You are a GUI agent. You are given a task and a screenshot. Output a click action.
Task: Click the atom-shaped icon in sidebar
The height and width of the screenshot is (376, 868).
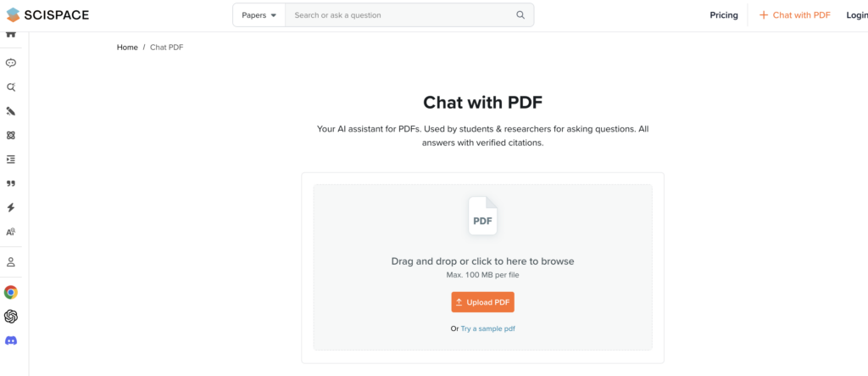pos(10,135)
